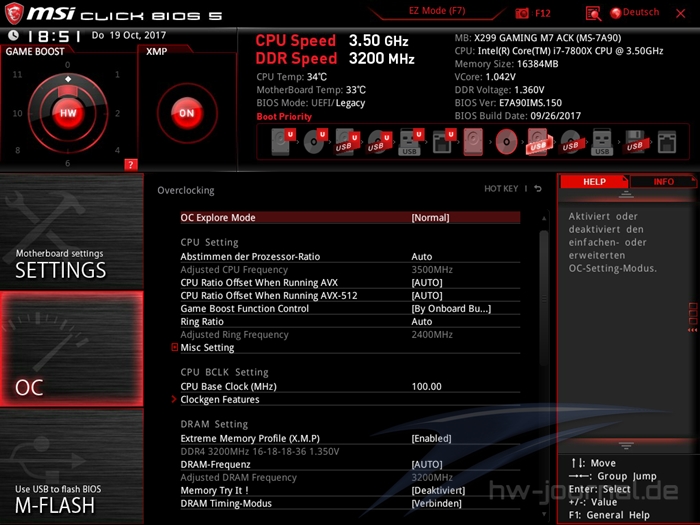Click the Adjusted DRAM Frequency 3200MHz row
This screenshot has width=700, height=525.
[x=350, y=477]
